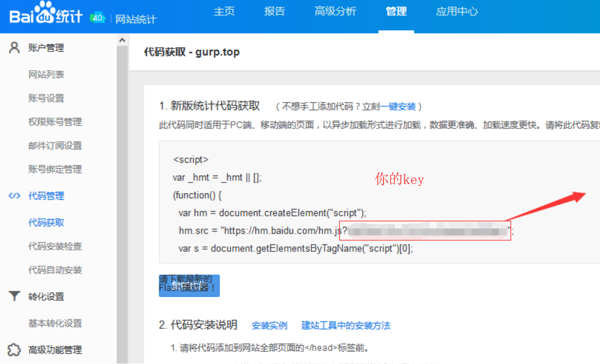
Task: Select the 管理 tab
Action: click(x=396, y=11)
